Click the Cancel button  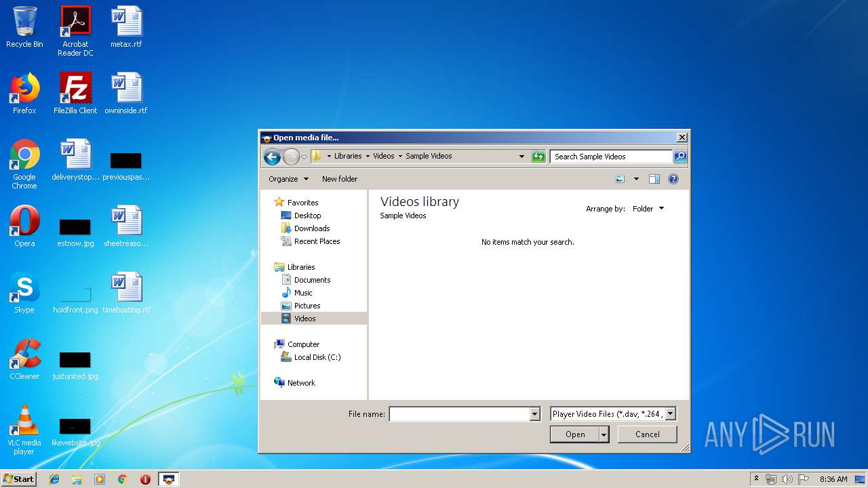(648, 434)
